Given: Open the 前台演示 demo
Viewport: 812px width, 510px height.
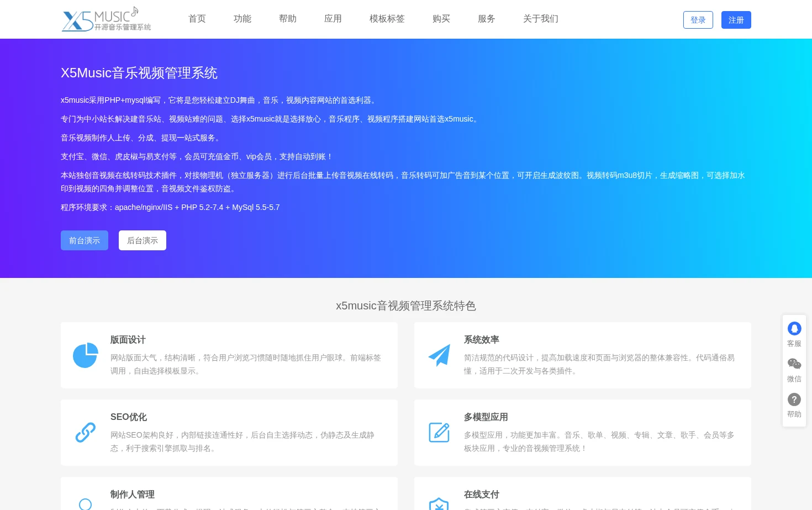Looking at the screenshot, I should pyautogui.click(x=85, y=240).
